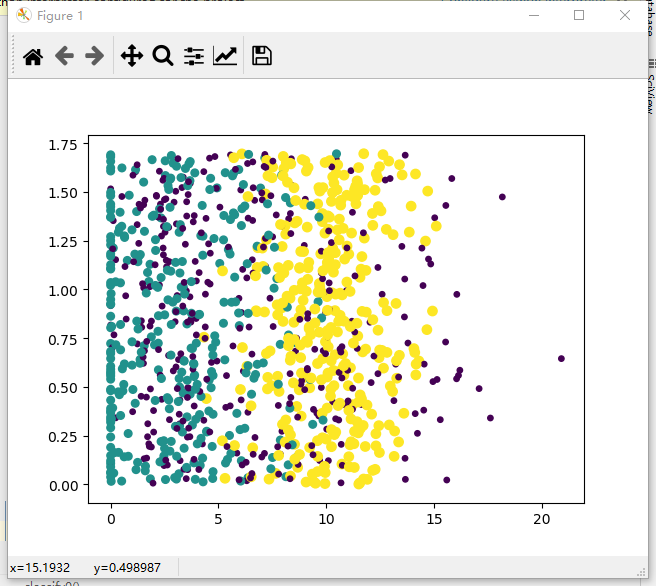Open the Configure subplots dialog

tap(194, 56)
